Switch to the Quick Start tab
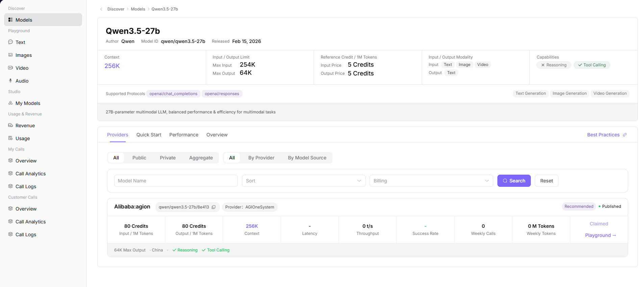Screen dimensions: 644x287 point(149,135)
